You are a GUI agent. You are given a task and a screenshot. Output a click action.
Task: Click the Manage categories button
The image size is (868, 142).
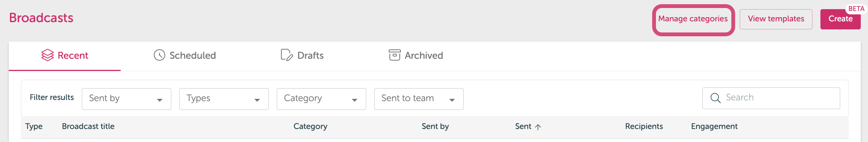click(693, 19)
